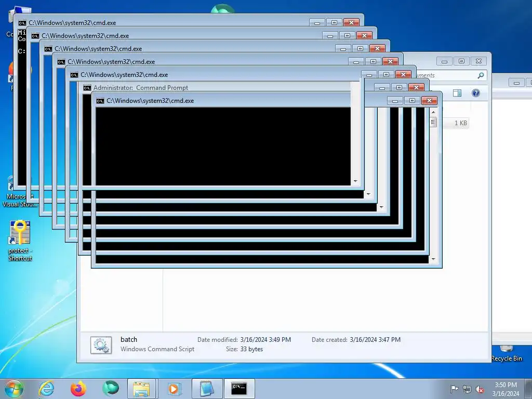The width and height of the screenshot is (532, 399).
Task: Select the Microsoft Visual Studio desktop shortcut
Action: (x=20, y=192)
